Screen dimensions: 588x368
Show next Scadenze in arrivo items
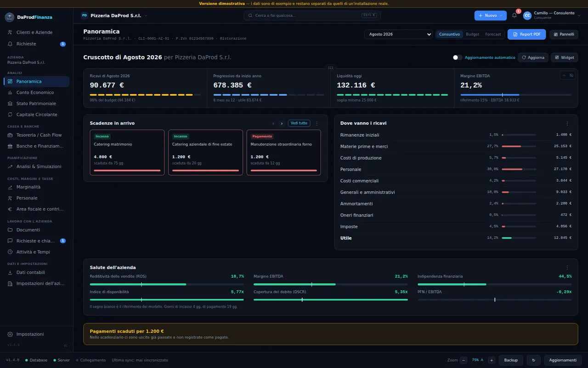point(282,123)
